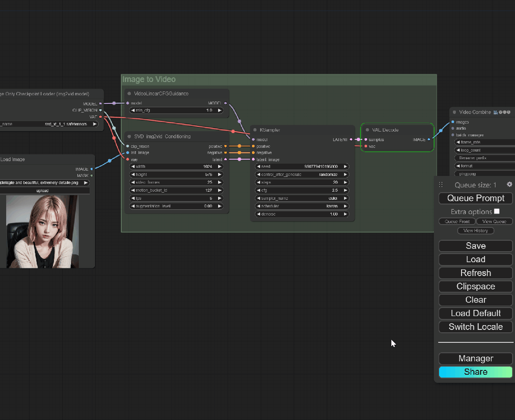The width and height of the screenshot is (515, 420).
Task: Open the Manager
Action: coord(475,359)
